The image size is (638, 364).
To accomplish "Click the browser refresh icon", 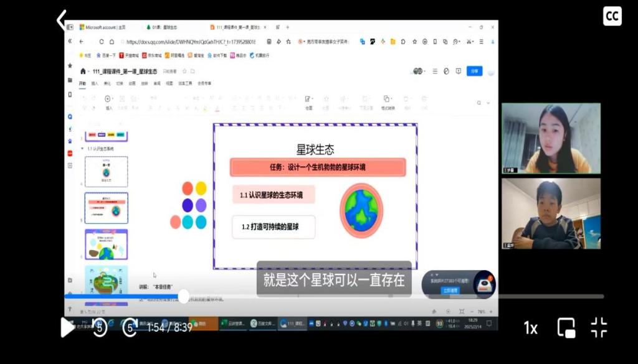I will (x=102, y=42).
